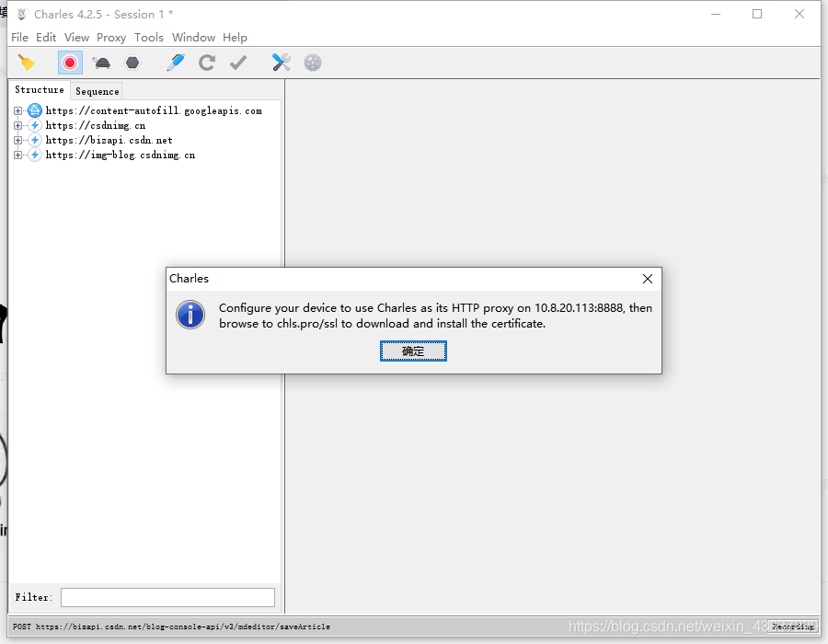Click the 确定 button in dialog

point(413,351)
